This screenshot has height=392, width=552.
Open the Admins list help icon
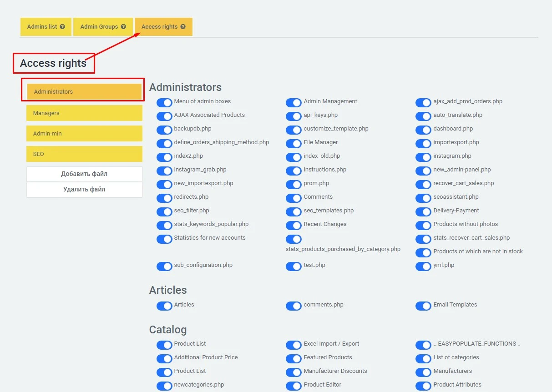[62, 26]
